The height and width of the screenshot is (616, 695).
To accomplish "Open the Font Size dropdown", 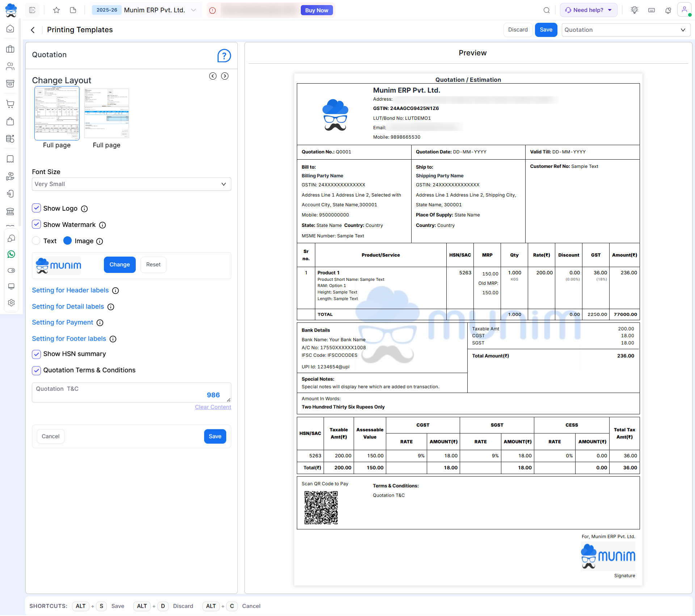I will [131, 184].
